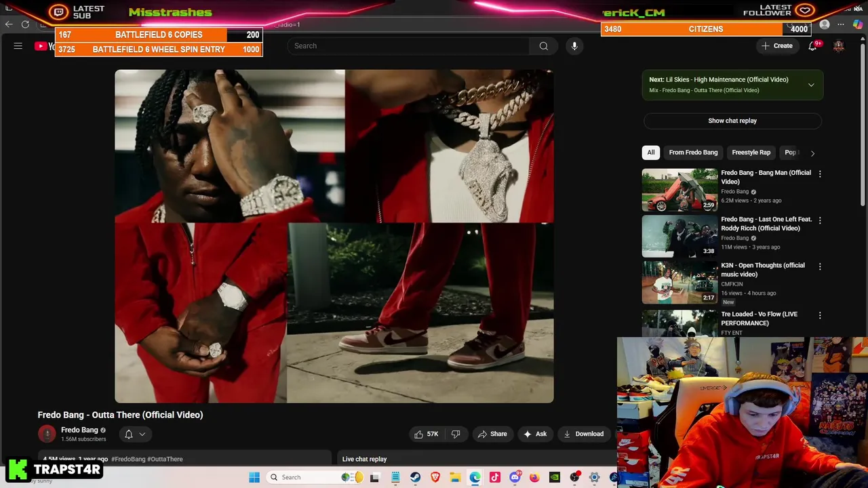The image size is (868, 488).
Task: Click the #FredoBang hashtag
Action: click(128, 459)
